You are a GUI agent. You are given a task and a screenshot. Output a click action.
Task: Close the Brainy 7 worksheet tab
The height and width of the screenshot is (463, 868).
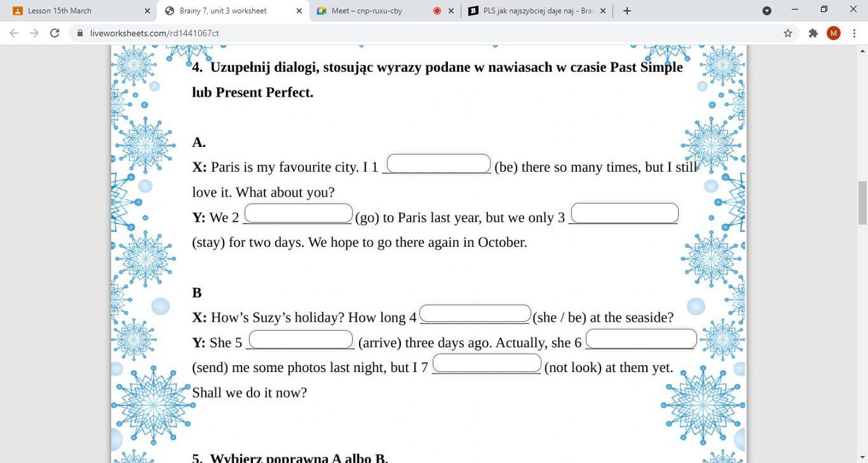(299, 11)
